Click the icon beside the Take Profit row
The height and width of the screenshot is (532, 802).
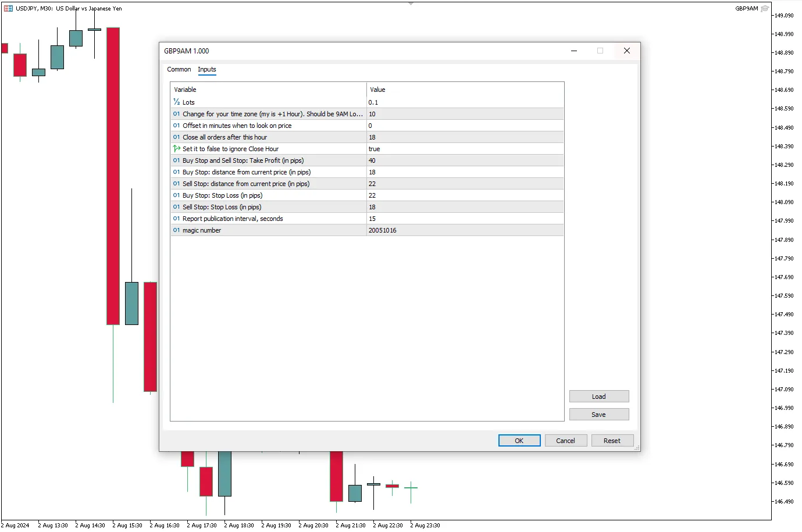pyautogui.click(x=176, y=160)
